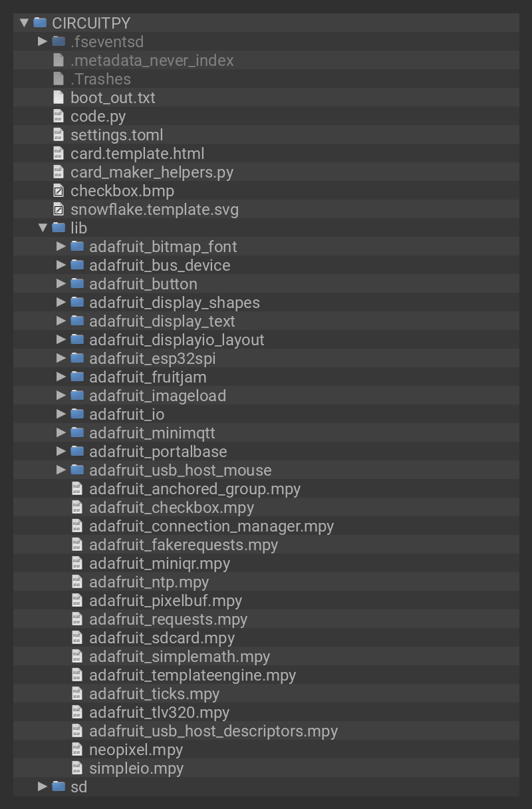Click the snowflake.template.svg image icon
This screenshot has width=532, height=809.
(x=59, y=210)
